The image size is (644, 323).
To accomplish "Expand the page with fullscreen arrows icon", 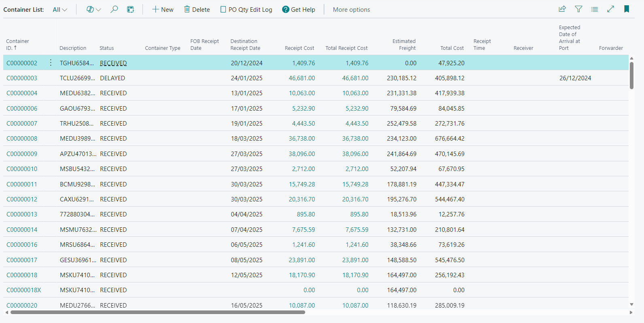I will (x=611, y=9).
